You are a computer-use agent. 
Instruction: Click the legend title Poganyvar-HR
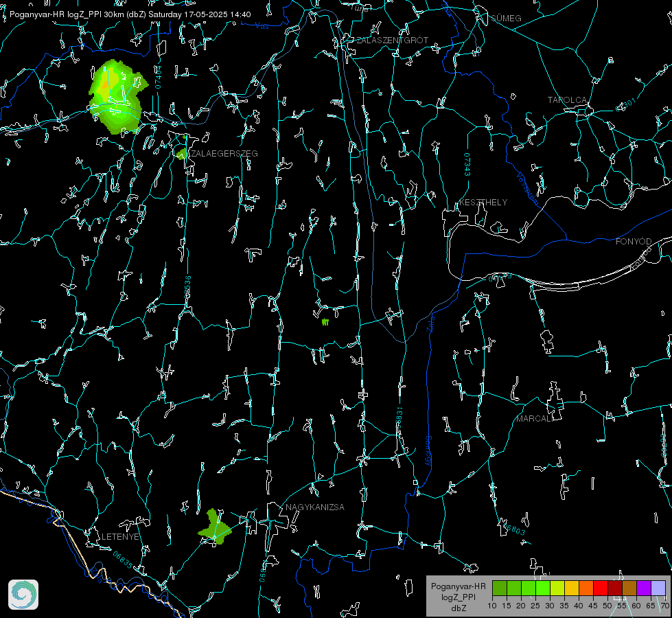458,586
